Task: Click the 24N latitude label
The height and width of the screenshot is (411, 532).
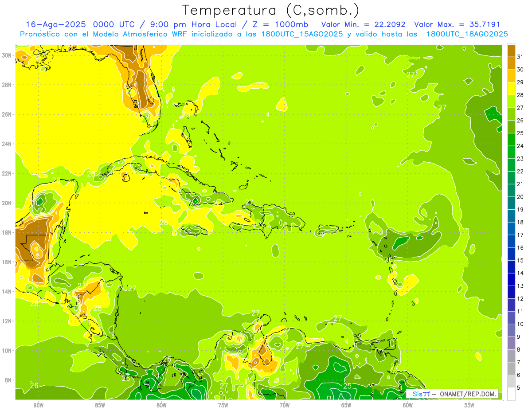Action: click(x=7, y=144)
